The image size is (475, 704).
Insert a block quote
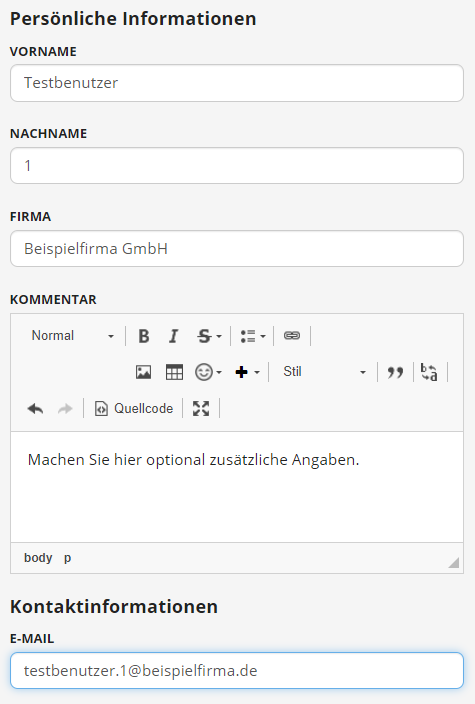point(395,372)
